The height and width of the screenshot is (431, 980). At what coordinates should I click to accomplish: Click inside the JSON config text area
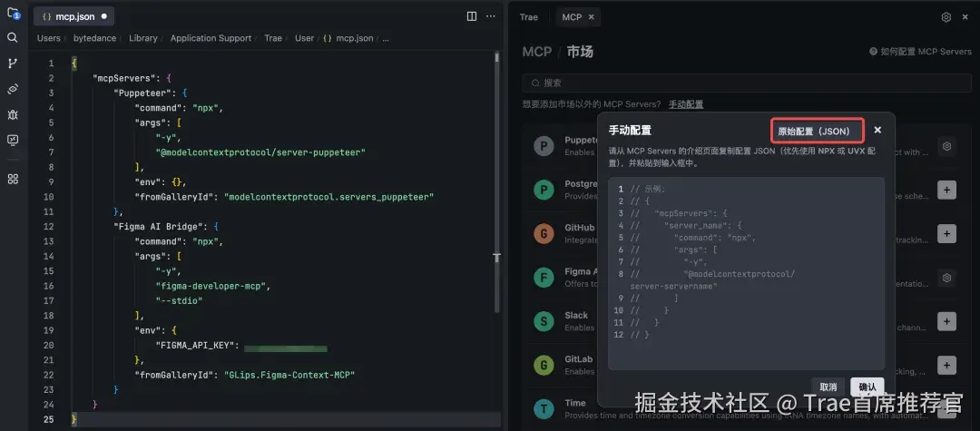coord(746,273)
